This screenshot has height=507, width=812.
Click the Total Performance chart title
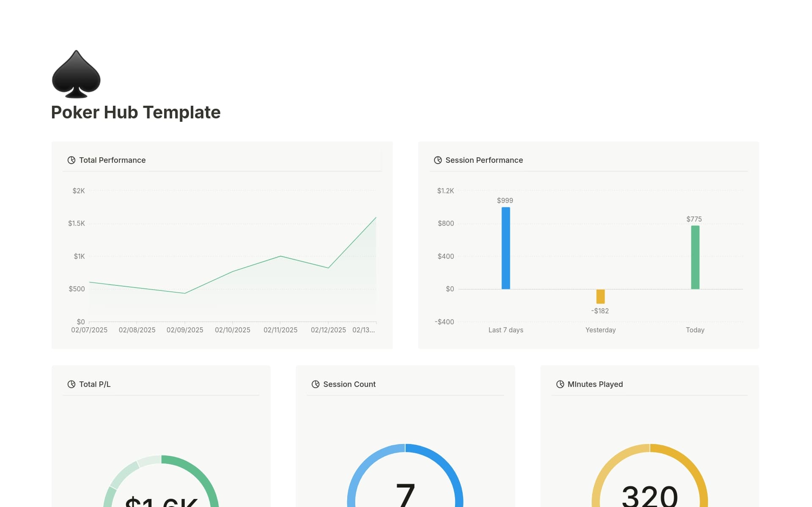pyautogui.click(x=112, y=160)
